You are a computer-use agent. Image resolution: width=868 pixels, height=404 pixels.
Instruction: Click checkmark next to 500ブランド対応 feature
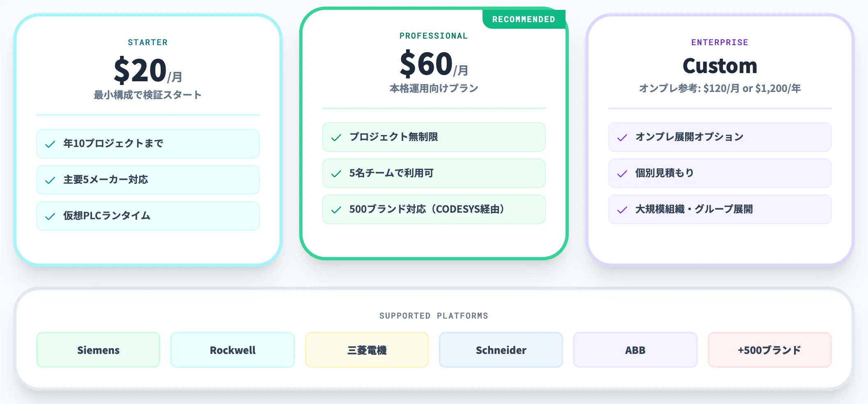(x=336, y=210)
